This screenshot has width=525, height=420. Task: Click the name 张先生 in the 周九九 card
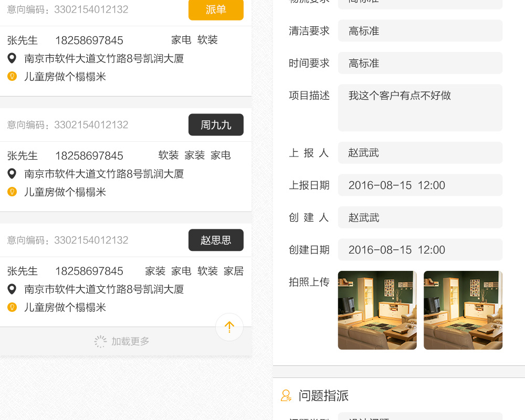coord(23,156)
